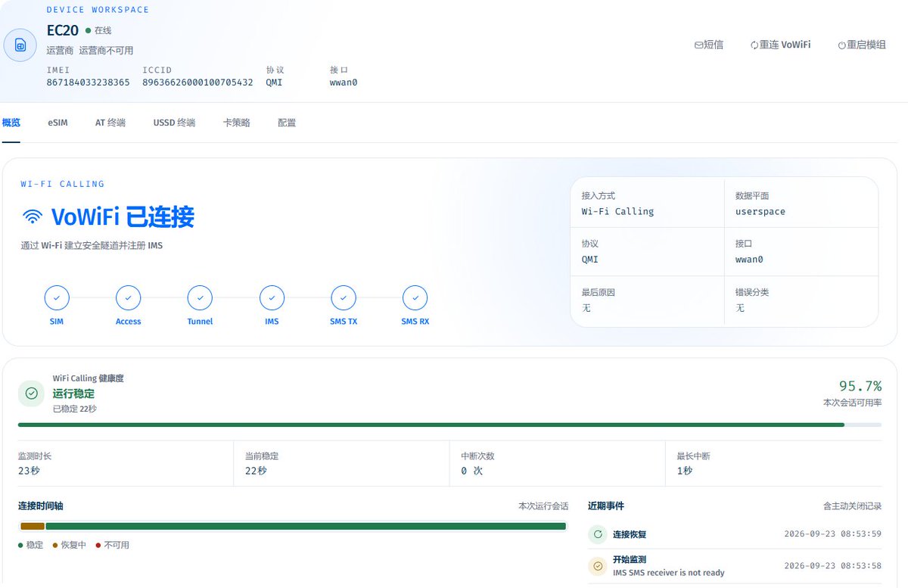Click the 在线 online status indicator

coord(98,30)
